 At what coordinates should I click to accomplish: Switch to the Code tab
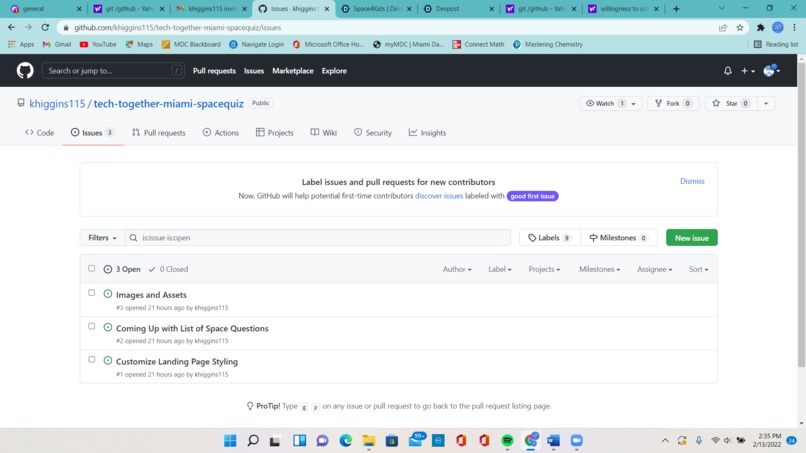[40, 133]
